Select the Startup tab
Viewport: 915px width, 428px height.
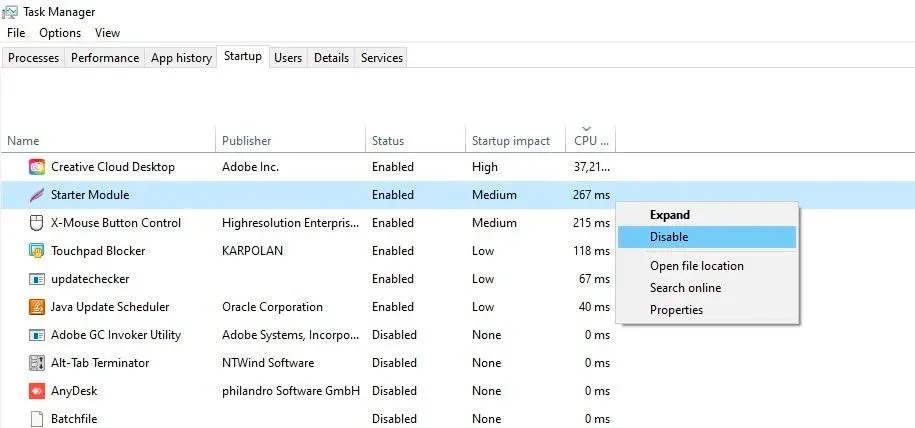point(243,57)
